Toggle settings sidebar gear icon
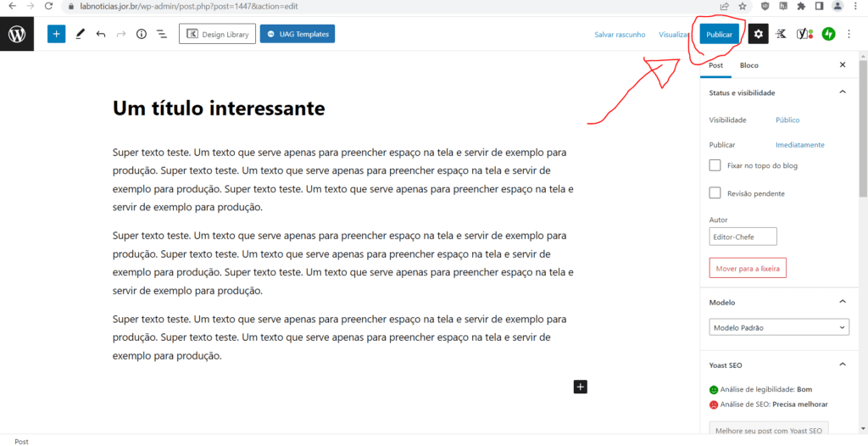Viewport: 868px width, 446px height. pyautogui.click(x=758, y=34)
